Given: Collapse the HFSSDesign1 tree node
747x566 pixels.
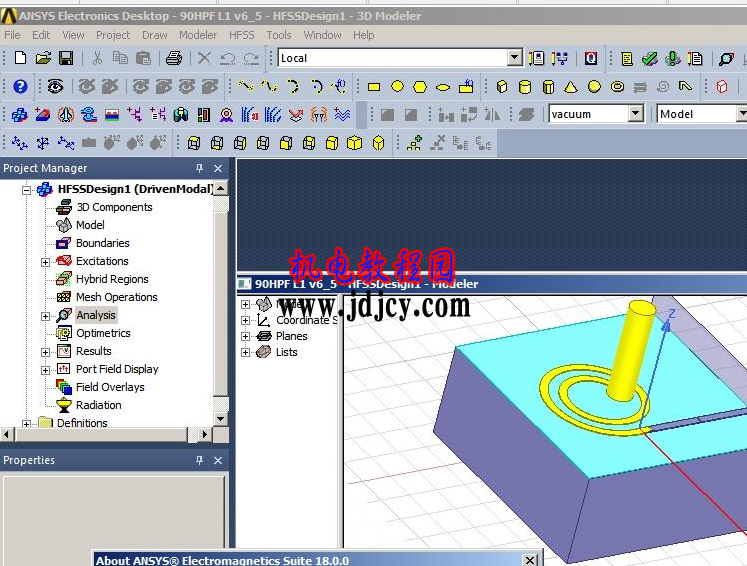Looking at the screenshot, I should click(27, 190).
